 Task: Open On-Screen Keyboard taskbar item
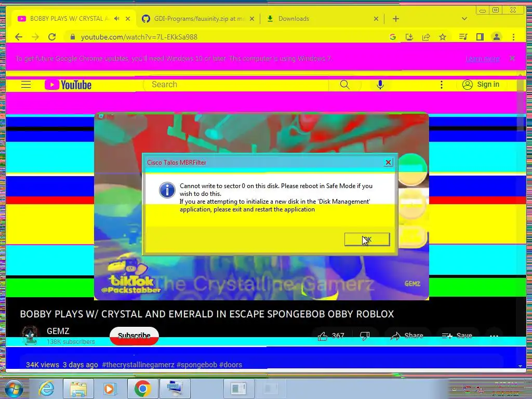tap(175, 388)
